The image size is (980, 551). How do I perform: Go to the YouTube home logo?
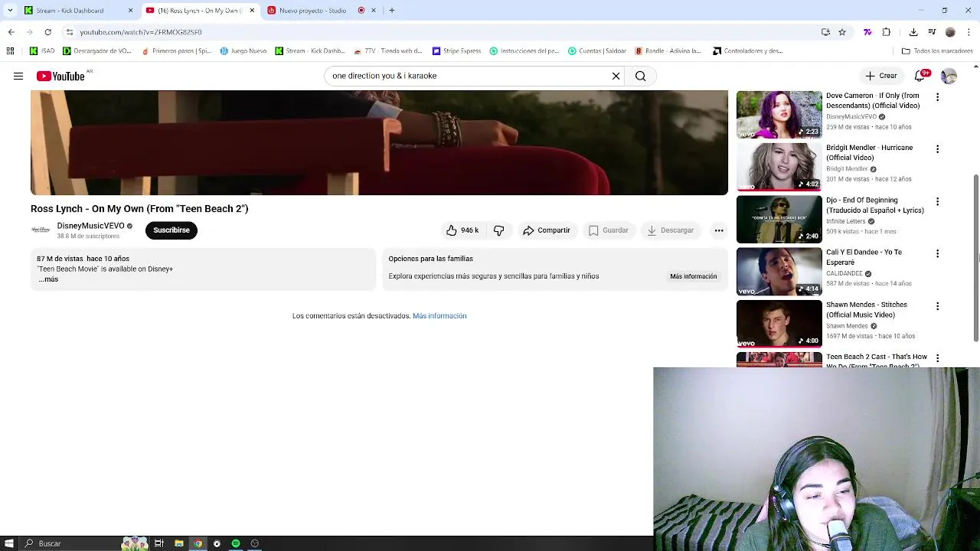pos(61,76)
